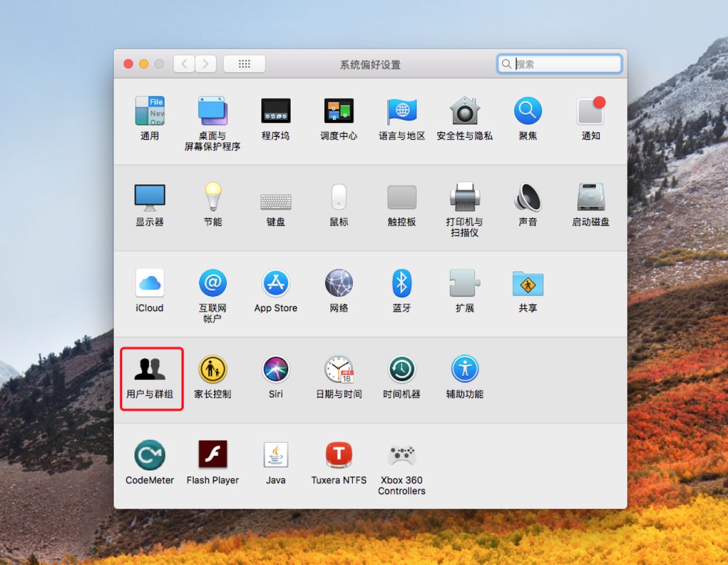Open 启动磁盘 (Startup Disk) pane
Screen dimensions: 728x565
pyautogui.click(x=591, y=204)
